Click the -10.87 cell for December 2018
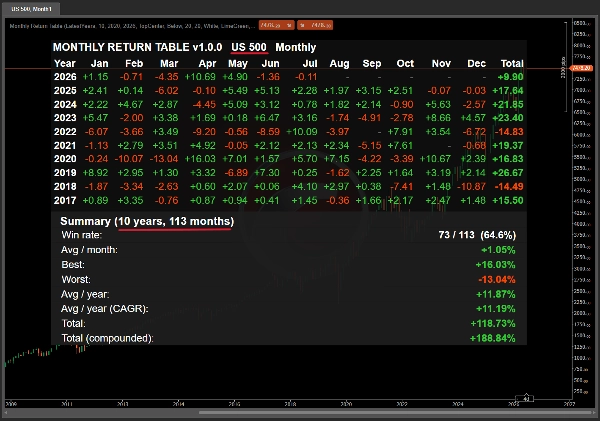Screen dimensions: 600x421 click(x=471, y=186)
